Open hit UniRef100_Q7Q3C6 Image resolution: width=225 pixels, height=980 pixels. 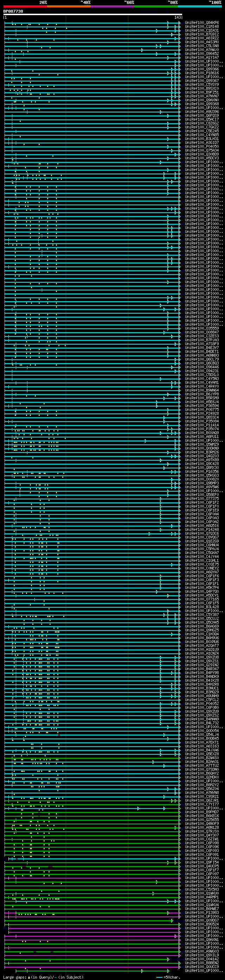(x=202, y=533)
